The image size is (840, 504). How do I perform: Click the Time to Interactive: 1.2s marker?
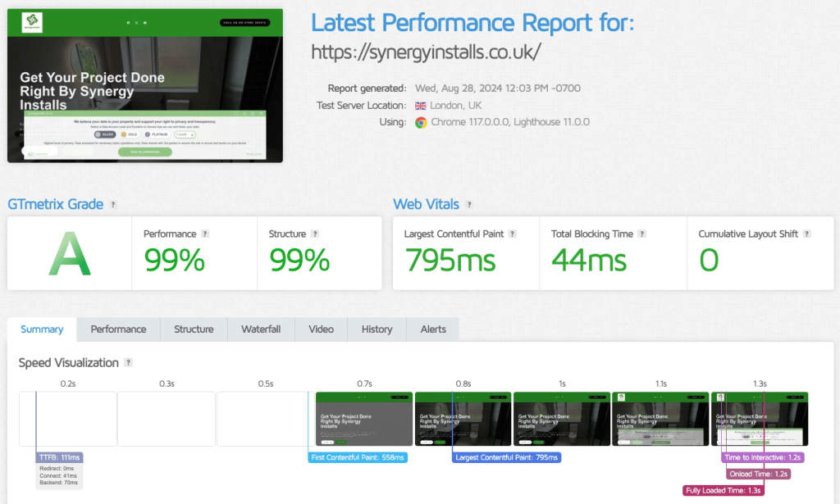coord(762,457)
